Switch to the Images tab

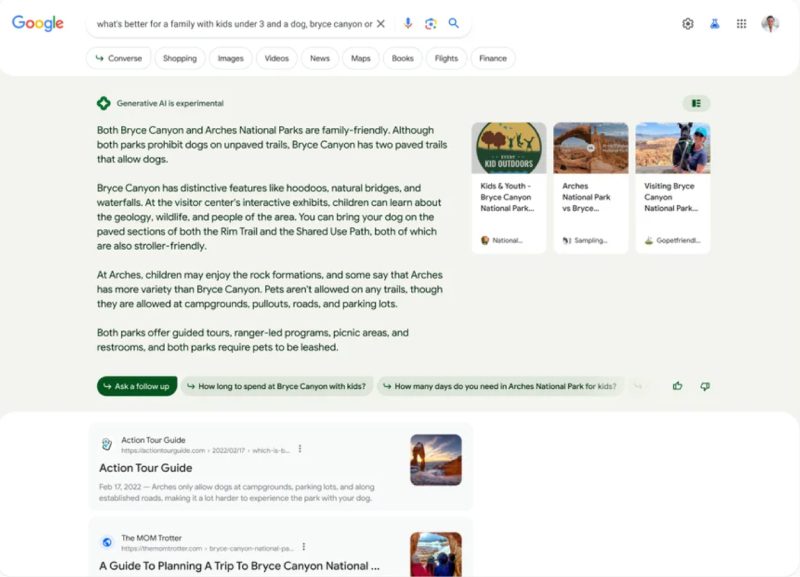230,58
